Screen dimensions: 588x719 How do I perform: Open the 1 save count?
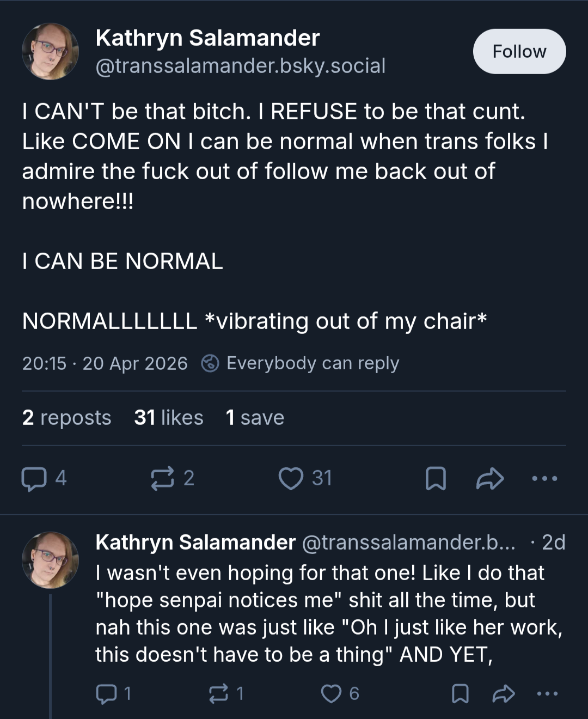255,418
